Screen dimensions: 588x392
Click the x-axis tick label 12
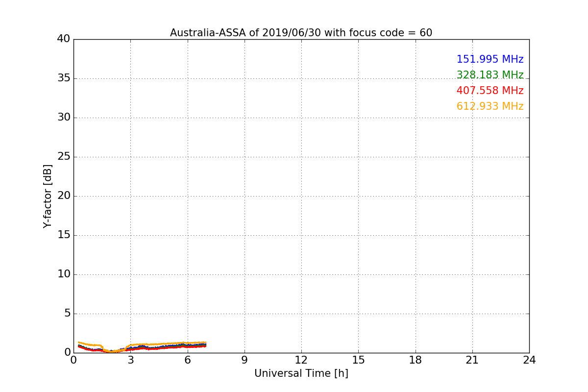[301, 360]
